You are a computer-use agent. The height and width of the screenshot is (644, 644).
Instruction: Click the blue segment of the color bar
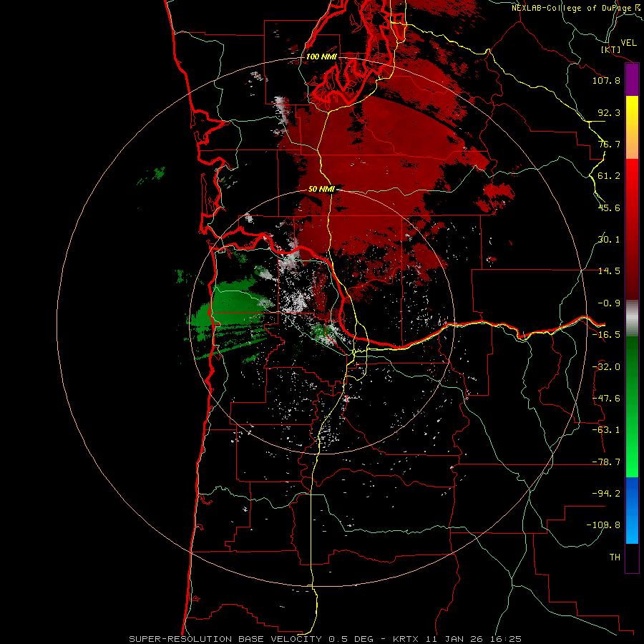point(632,510)
